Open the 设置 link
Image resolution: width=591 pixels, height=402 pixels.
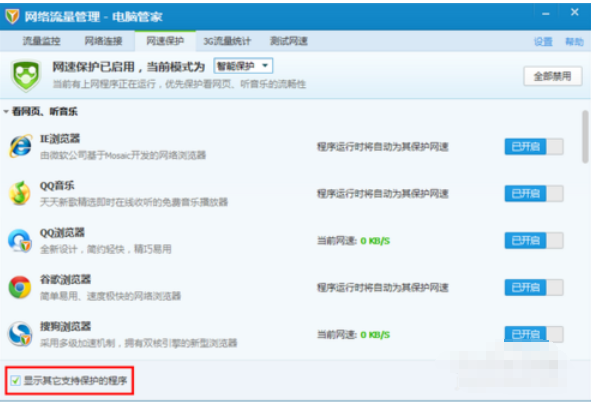point(543,41)
